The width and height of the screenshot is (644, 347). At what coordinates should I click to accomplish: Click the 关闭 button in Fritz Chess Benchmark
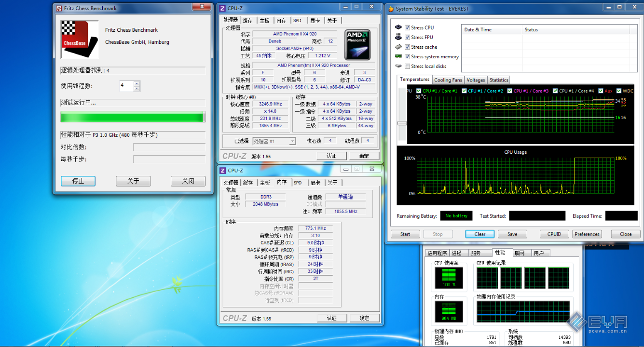[188, 181]
